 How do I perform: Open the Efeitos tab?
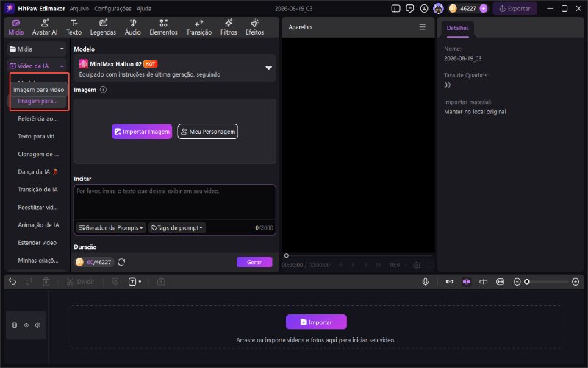pos(254,27)
